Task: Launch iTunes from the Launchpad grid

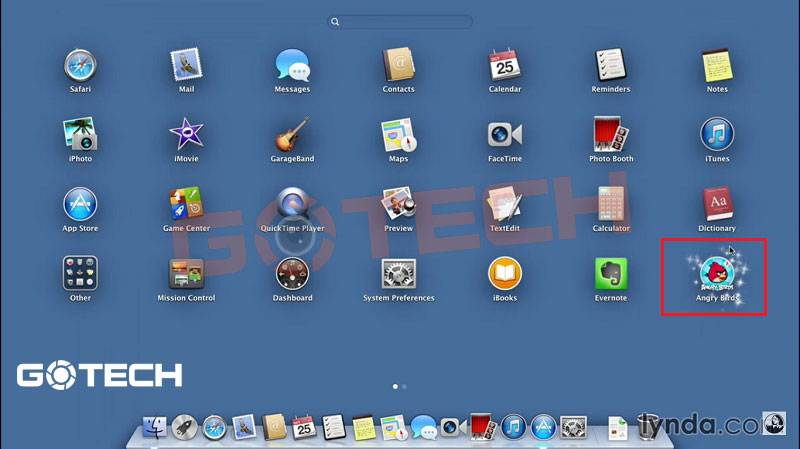Action: [717, 135]
